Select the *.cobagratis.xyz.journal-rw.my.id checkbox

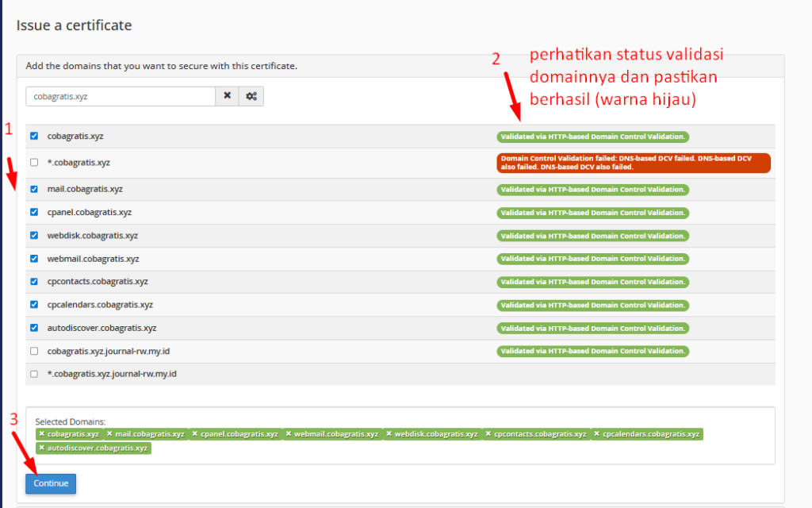(33, 374)
